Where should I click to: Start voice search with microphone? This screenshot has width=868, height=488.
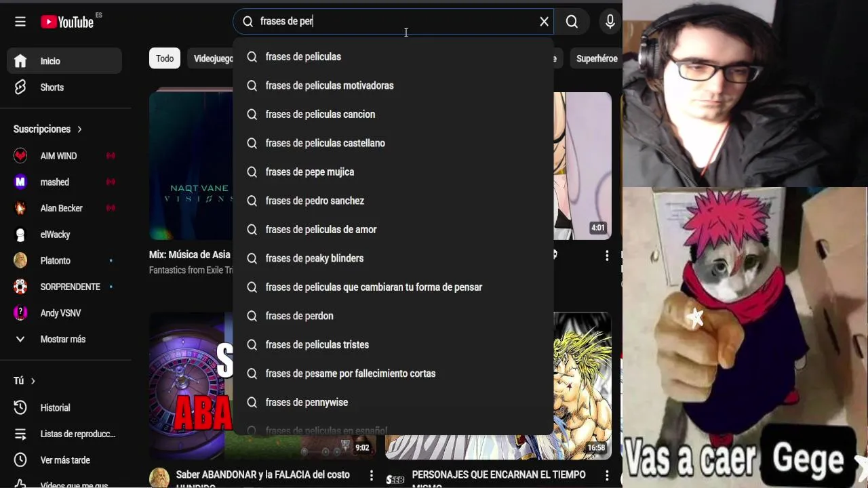click(610, 22)
